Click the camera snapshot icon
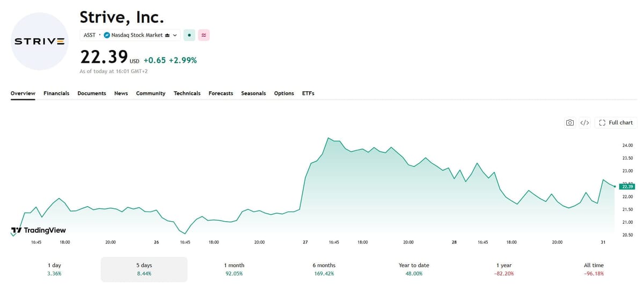 point(570,123)
